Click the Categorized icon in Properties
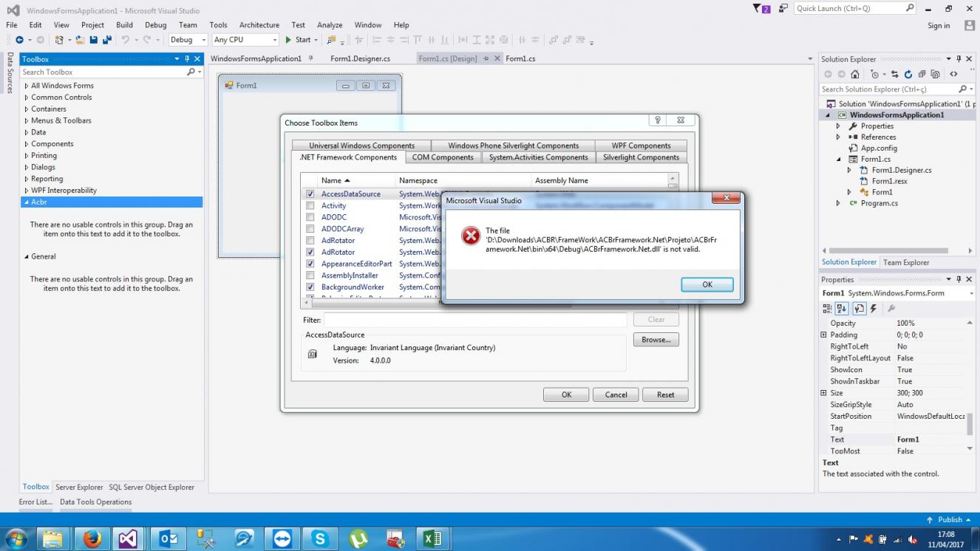Viewport: 980px width, 551px height. pos(828,309)
